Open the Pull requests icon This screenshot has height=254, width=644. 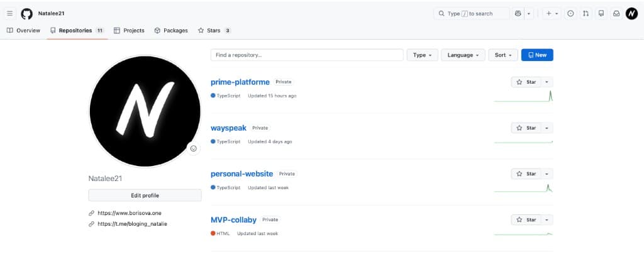[586, 14]
